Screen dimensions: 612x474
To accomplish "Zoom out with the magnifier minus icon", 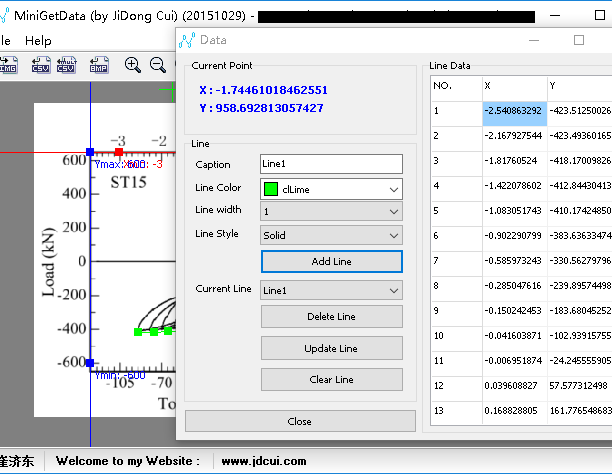I will [x=158, y=66].
